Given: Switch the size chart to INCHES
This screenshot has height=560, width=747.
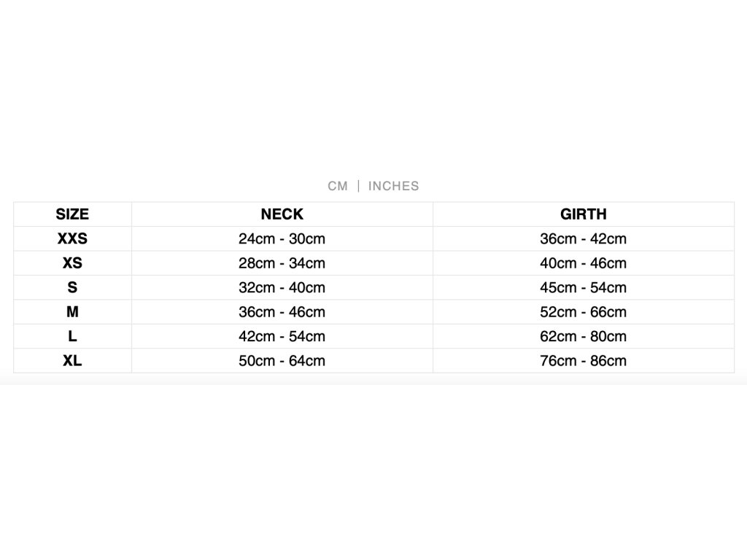Looking at the screenshot, I should tap(393, 186).
